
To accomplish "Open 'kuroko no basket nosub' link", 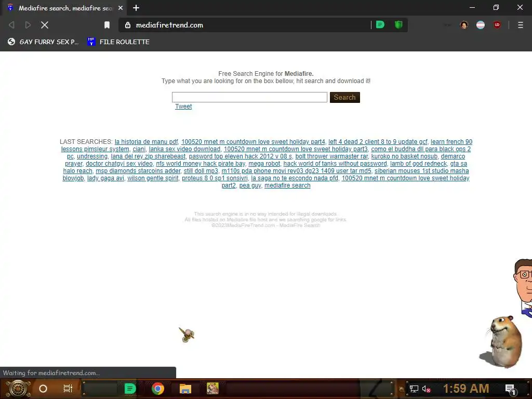I will [404, 156].
